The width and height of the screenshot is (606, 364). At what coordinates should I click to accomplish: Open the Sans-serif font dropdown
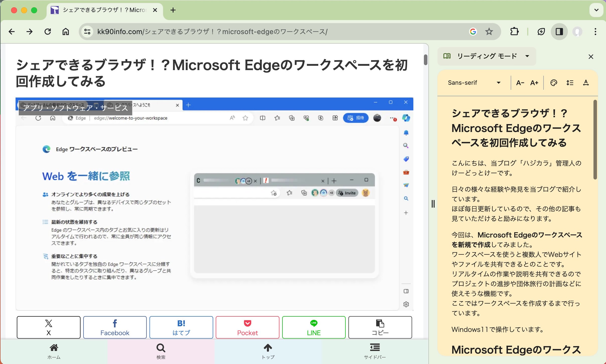pyautogui.click(x=474, y=83)
